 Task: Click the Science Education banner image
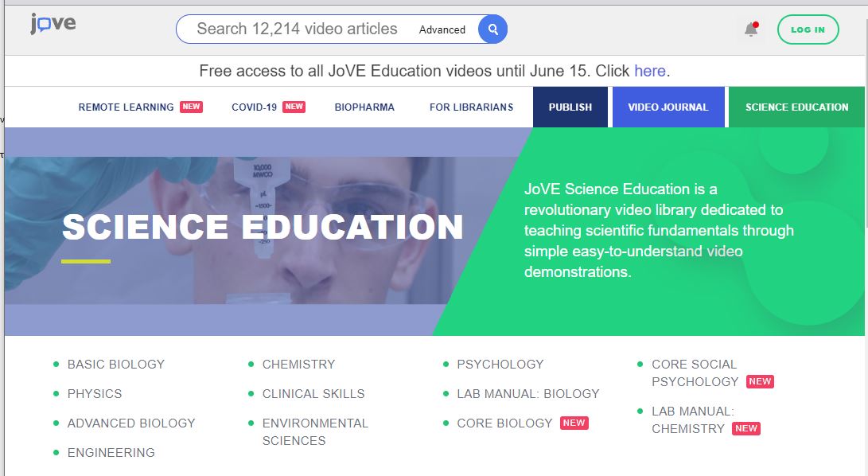click(x=263, y=231)
